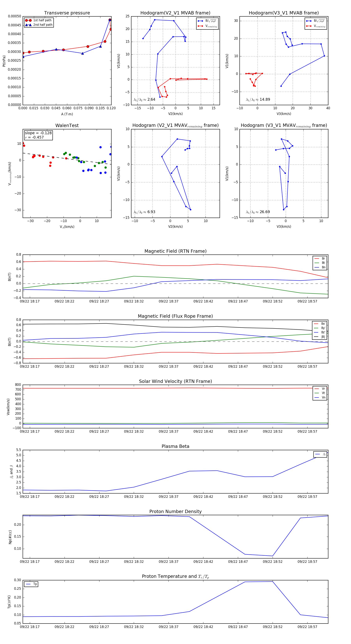Click the 'Np(#/cc)' y-axis label

tap(10, 537)
